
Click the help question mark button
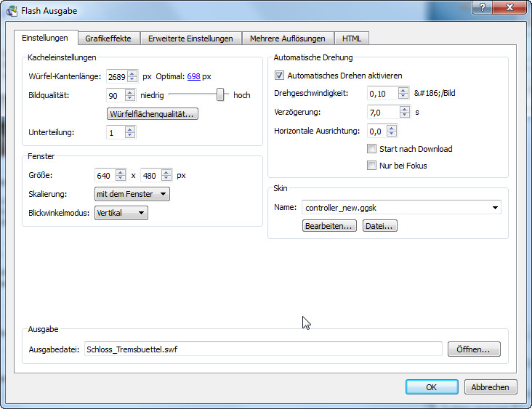pyautogui.click(x=480, y=7)
